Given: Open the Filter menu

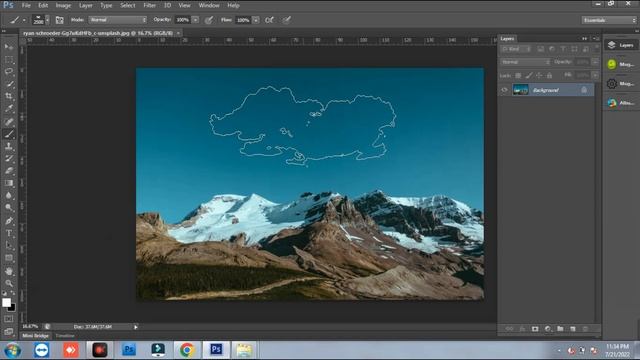Looking at the screenshot, I should pos(149,6).
